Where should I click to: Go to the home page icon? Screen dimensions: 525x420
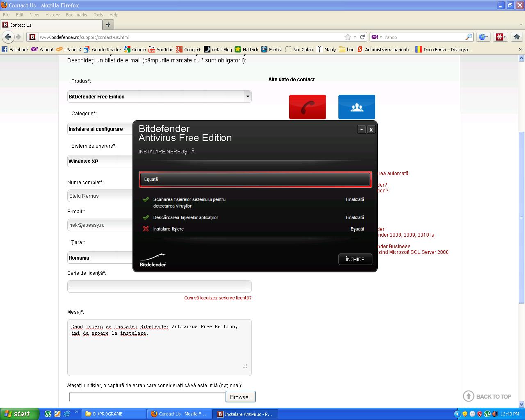(517, 37)
